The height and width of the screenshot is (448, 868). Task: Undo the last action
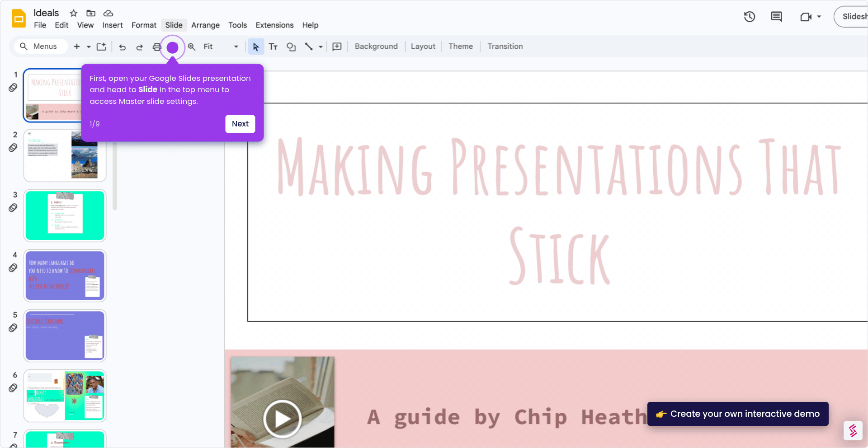(x=122, y=47)
